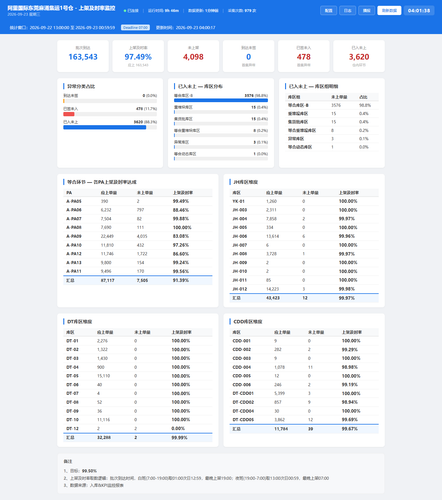Click the 0.2% cell in the detail table
Viewport: 442px width, 500px height.
click(364, 130)
